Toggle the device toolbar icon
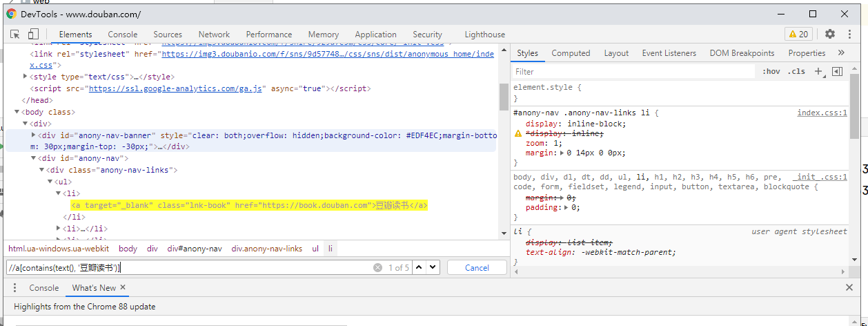 (32, 34)
